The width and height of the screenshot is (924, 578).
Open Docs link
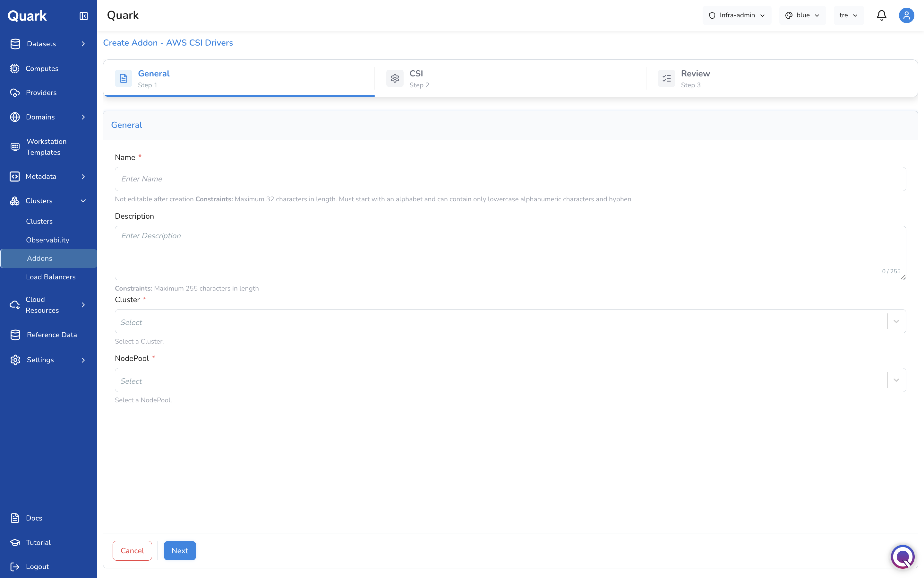34,518
